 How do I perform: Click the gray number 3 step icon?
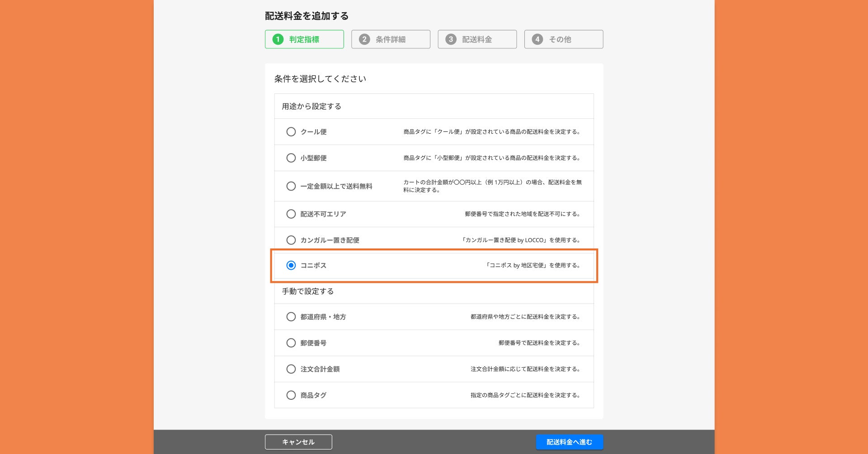point(451,39)
